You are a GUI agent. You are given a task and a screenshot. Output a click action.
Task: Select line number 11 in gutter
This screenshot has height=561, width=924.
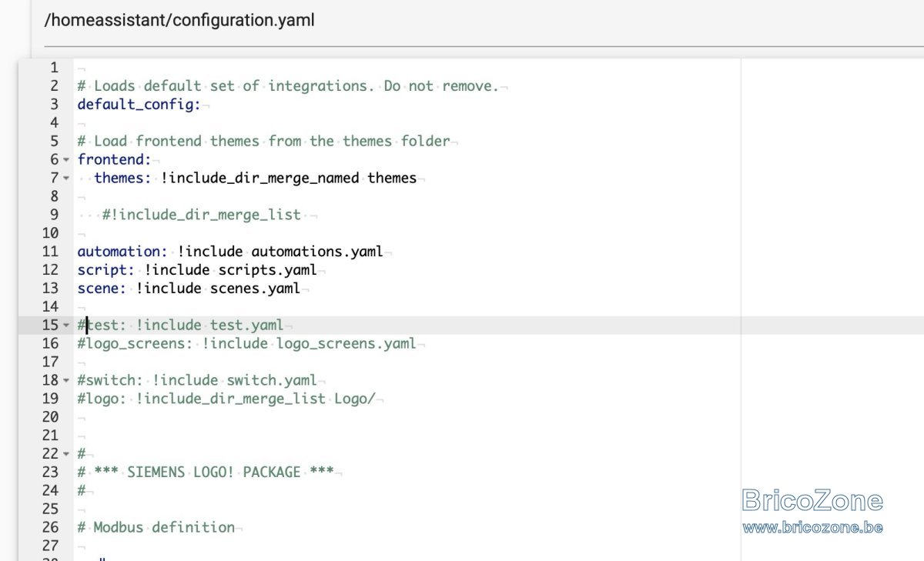point(50,252)
